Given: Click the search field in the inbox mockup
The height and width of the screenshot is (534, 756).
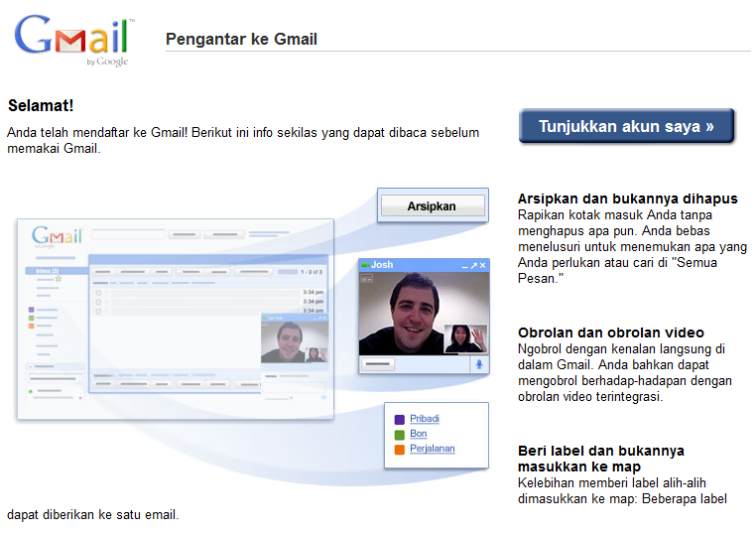Looking at the screenshot, I should point(128,234).
